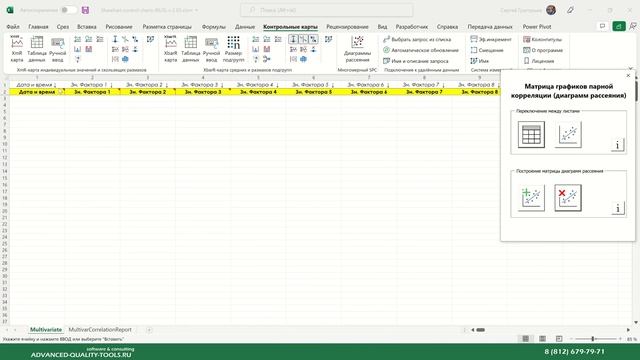Click horizontal scrollbar right arrow
Image resolution: width=640 pixels, height=360 pixels.
click(x=628, y=330)
